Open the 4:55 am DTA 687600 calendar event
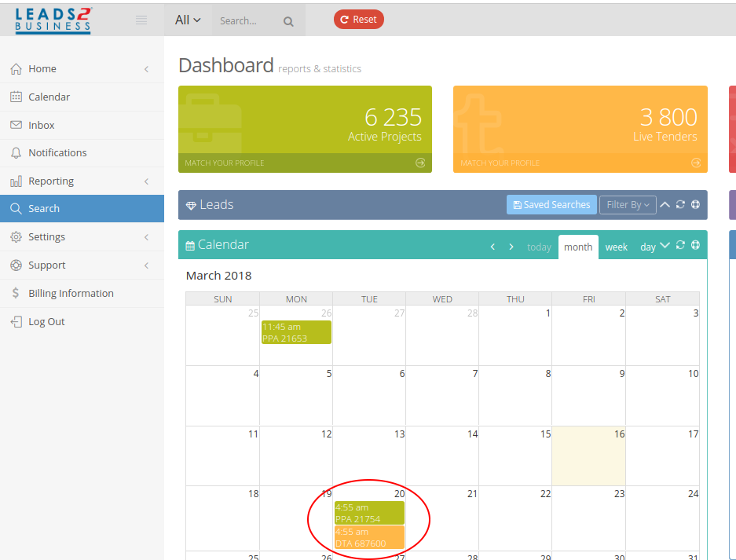This screenshot has width=736, height=560. tap(369, 537)
